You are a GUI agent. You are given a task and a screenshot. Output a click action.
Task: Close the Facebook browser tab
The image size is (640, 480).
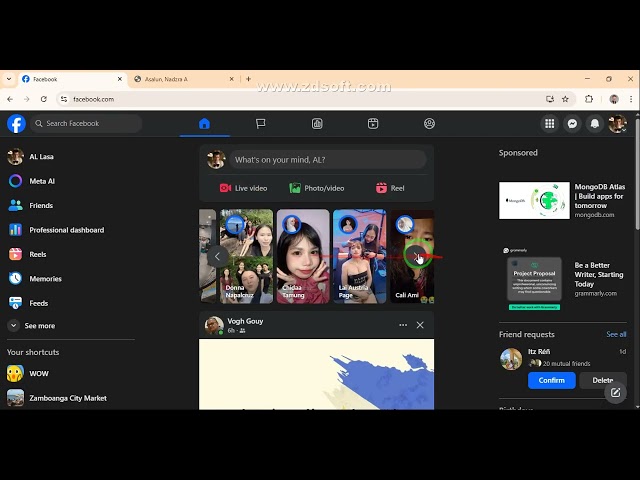120,79
